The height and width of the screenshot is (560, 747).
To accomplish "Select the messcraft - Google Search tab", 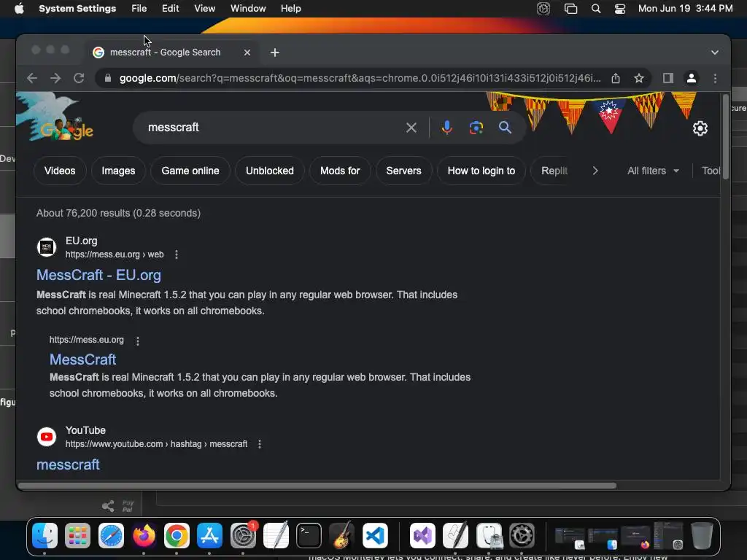I will 171,52.
